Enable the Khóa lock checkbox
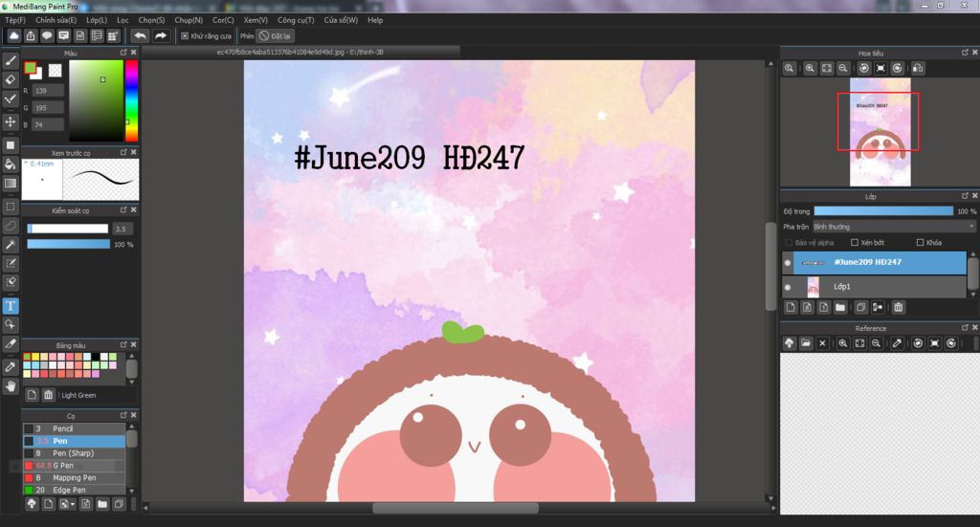 (920, 242)
